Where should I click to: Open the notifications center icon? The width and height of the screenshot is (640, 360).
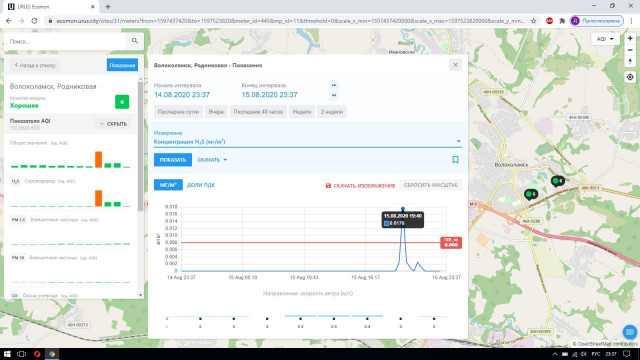coord(627,354)
